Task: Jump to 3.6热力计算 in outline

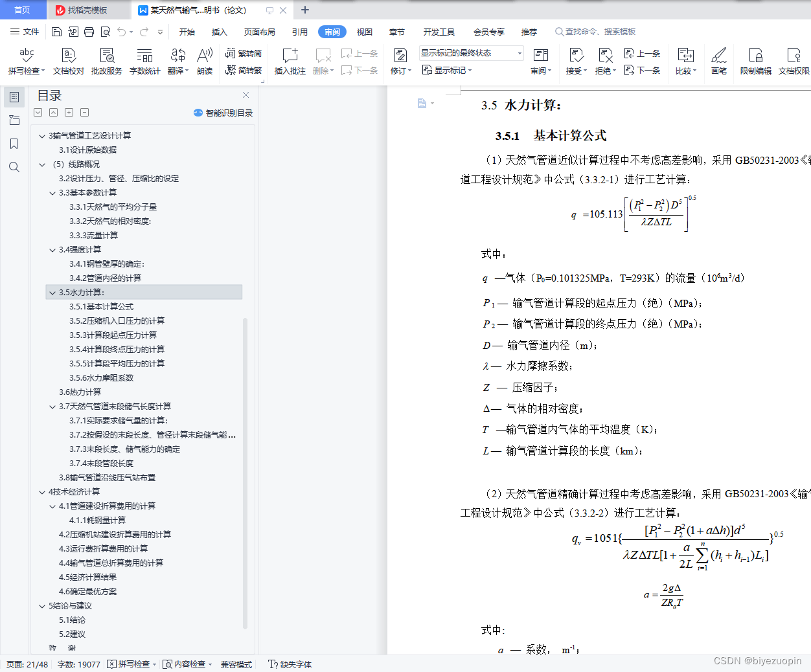Action: (x=80, y=392)
